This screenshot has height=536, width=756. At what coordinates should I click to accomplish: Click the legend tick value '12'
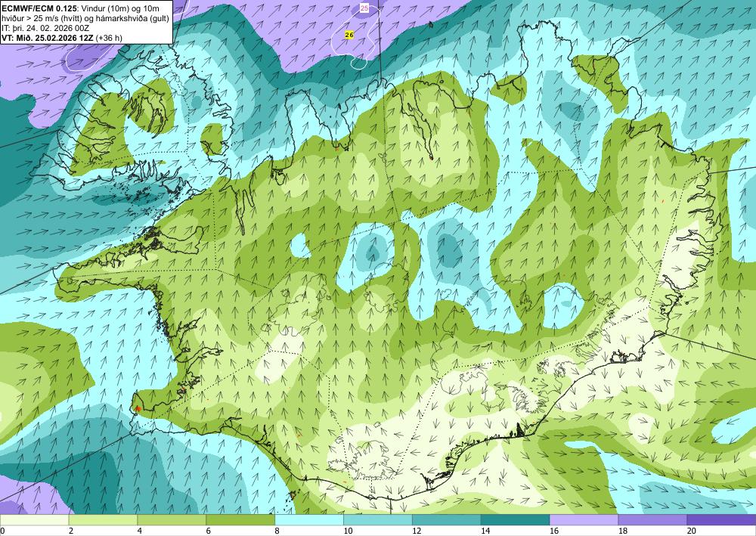(417, 531)
